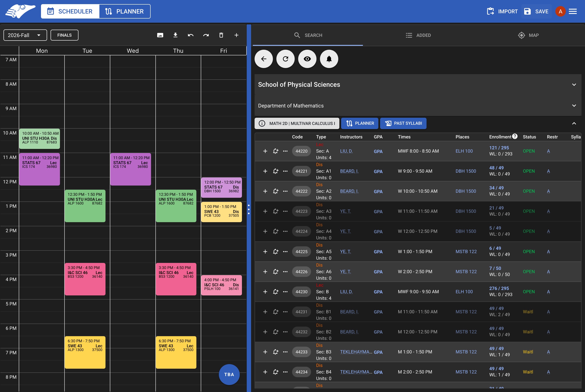Image resolution: width=585 pixels, height=392 pixels.
Task: Click the yellow SWE 43 Dis event on Friday
Action: pos(221,212)
